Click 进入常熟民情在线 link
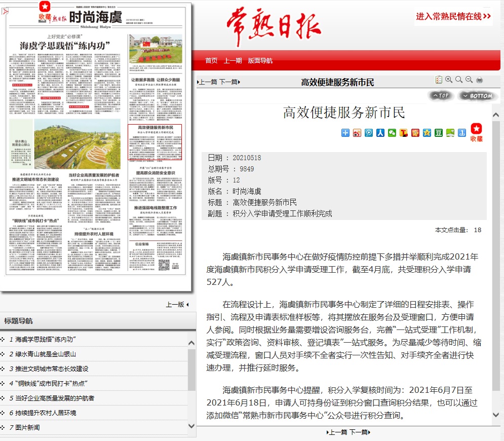The width and height of the screenshot is (504, 441). tap(453, 16)
